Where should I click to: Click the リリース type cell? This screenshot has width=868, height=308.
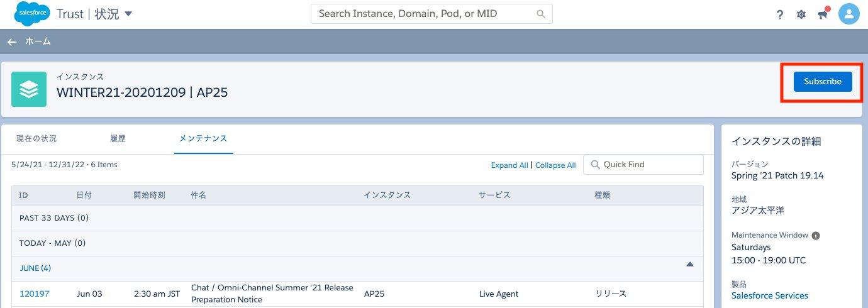coord(611,294)
